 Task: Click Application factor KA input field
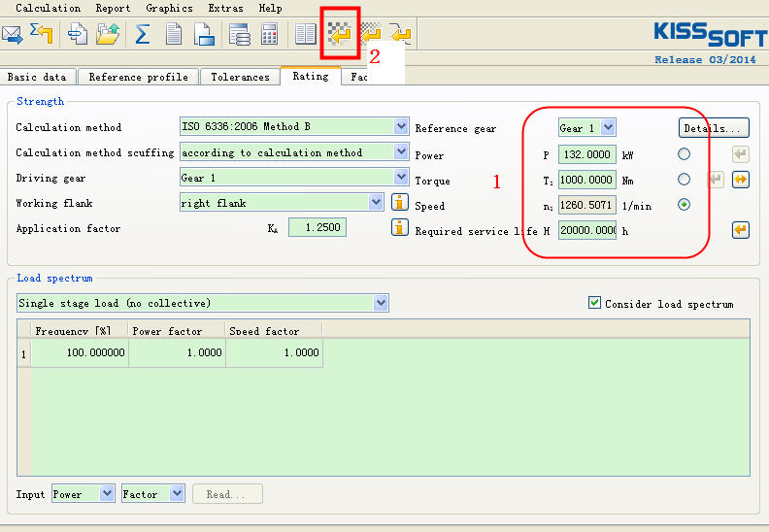318,227
